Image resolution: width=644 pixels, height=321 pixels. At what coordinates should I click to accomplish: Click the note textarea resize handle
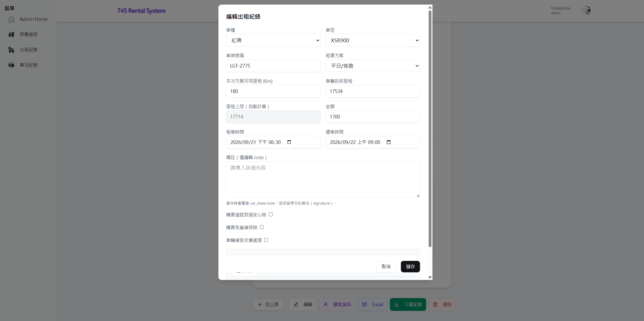418,196
